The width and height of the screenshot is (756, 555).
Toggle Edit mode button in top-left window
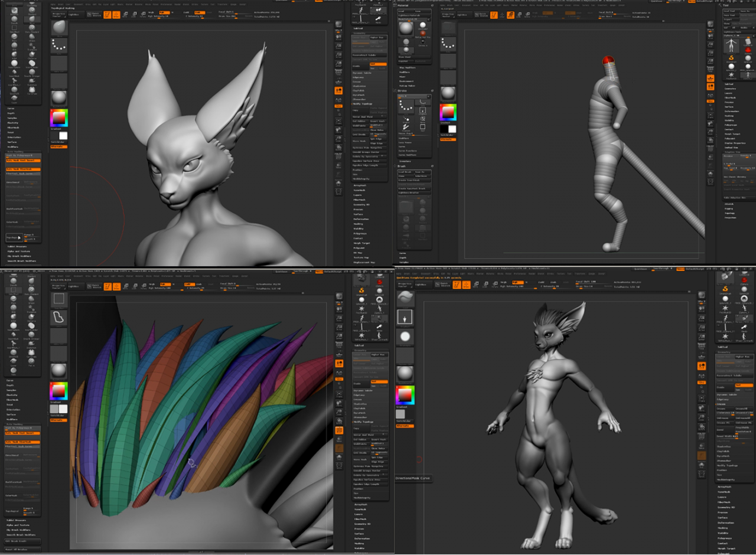pos(107,14)
